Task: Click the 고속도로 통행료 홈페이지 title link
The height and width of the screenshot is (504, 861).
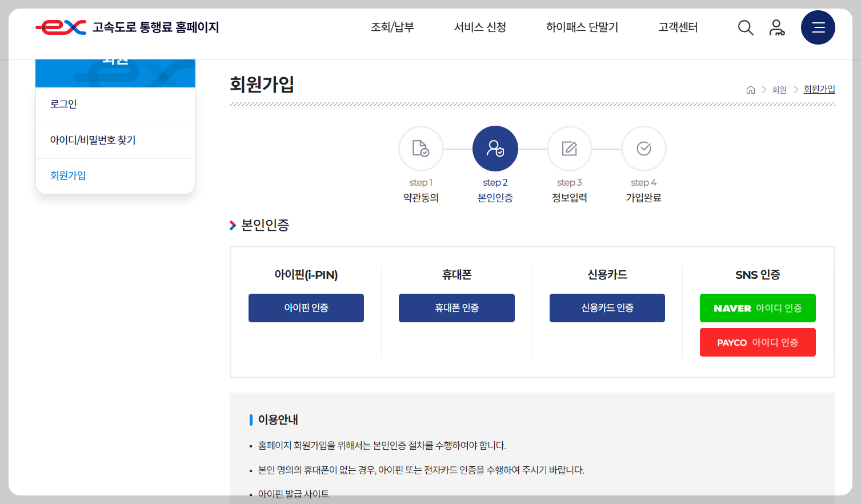Action: click(x=157, y=26)
